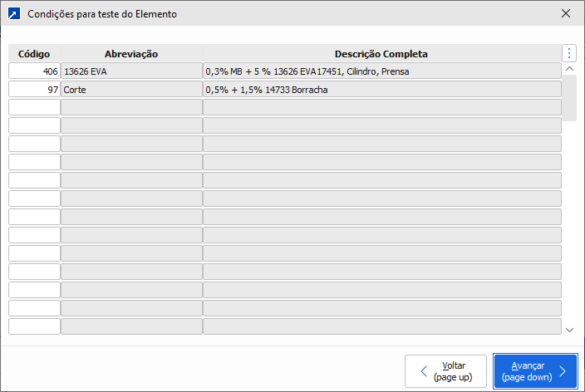The image size is (585, 392).
Task: Click the empty Descrição Completa cell in third row
Action: tap(381, 107)
